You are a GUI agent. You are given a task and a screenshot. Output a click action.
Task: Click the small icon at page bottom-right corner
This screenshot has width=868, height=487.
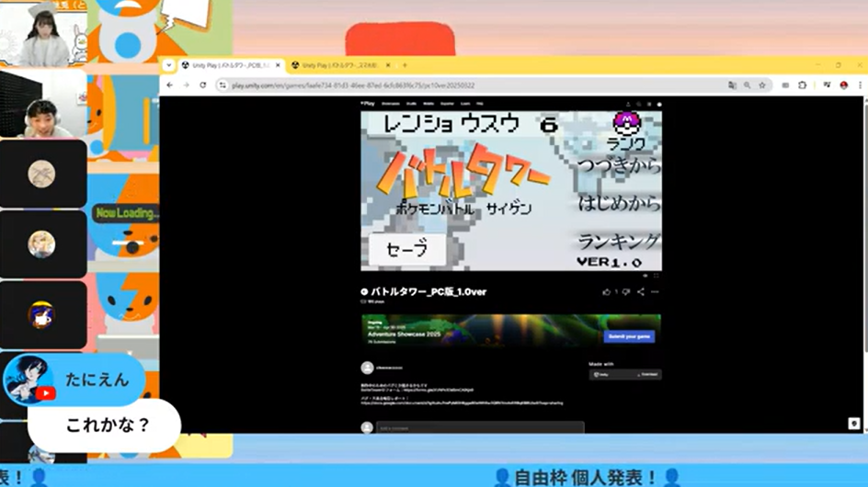(x=853, y=424)
